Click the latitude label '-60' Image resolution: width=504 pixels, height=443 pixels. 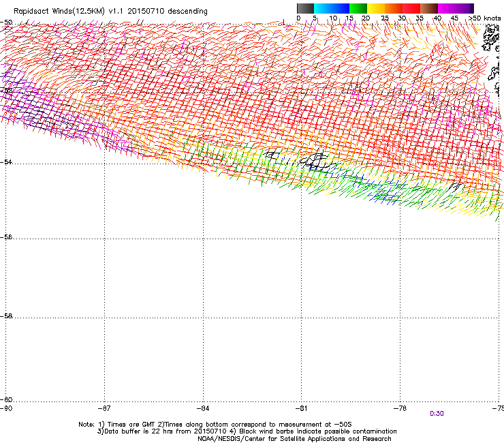pyautogui.click(x=6, y=399)
